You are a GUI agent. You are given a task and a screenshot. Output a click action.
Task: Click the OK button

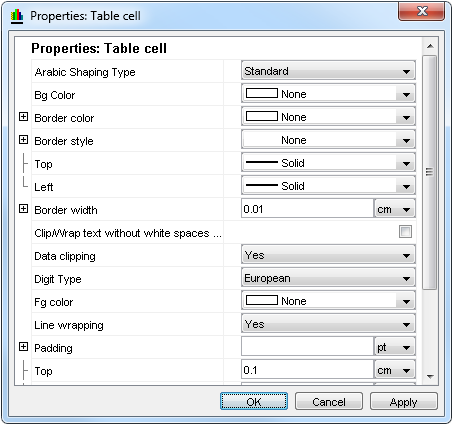pyautogui.click(x=254, y=402)
